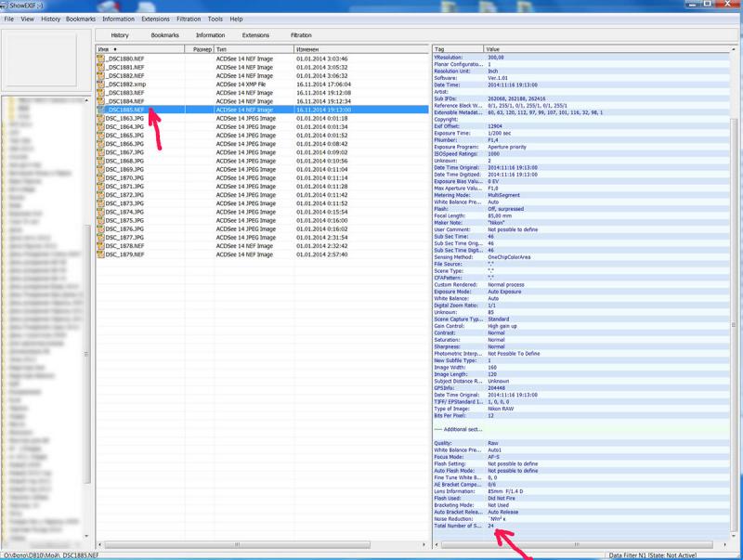Open the Tools menu
Screen dimensions: 743x560
(x=215, y=19)
